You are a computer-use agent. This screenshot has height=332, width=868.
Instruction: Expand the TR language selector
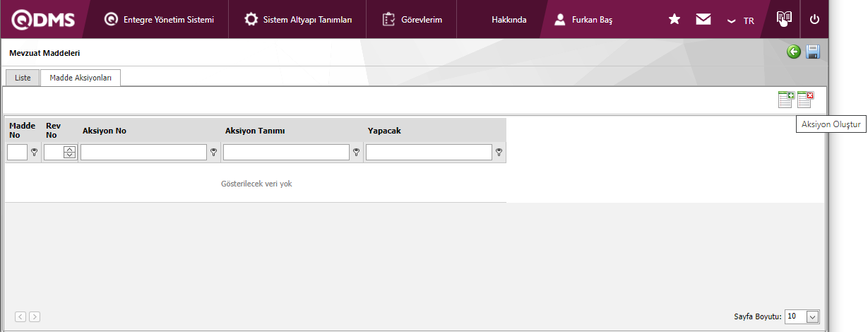(x=741, y=20)
